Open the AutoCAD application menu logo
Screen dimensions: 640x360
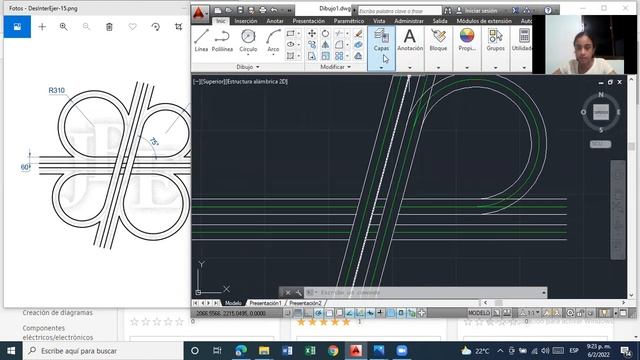tap(199, 14)
